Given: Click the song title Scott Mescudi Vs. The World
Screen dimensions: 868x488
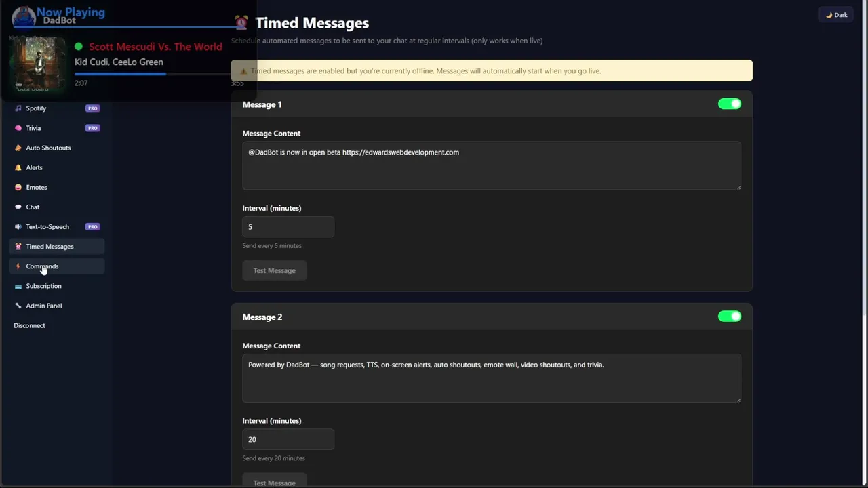Looking at the screenshot, I should (155, 47).
